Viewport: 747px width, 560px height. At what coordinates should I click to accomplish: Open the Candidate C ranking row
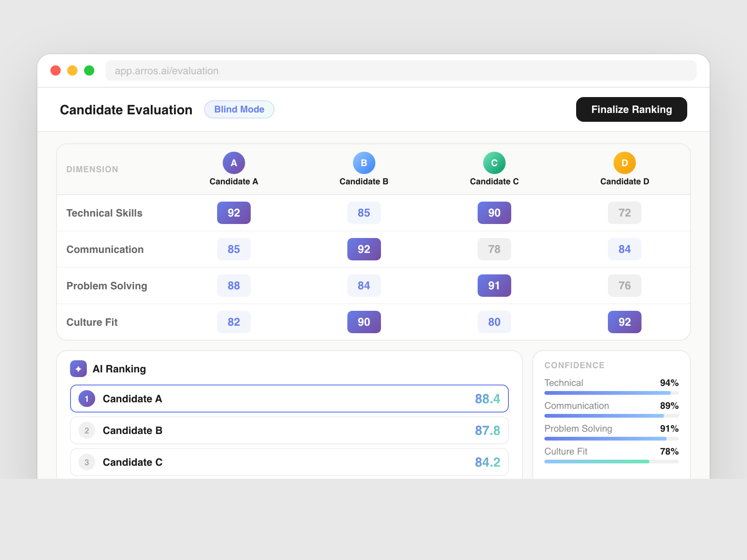click(289, 462)
